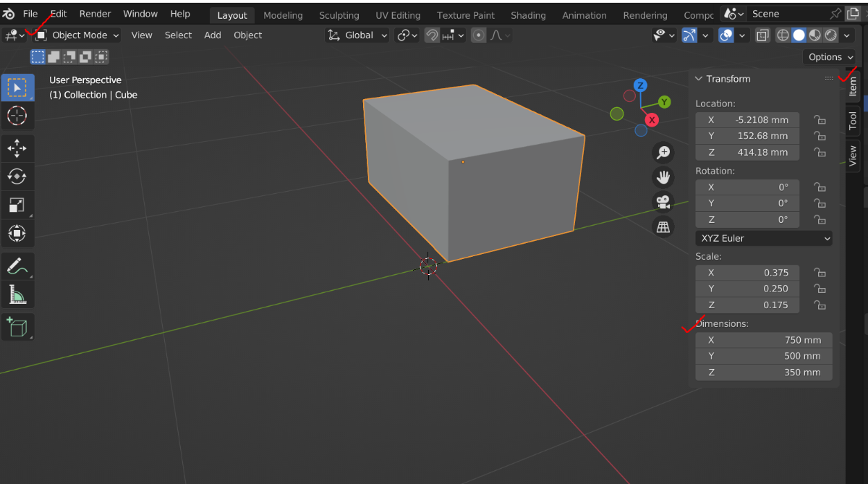Image resolution: width=868 pixels, height=484 pixels.
Task: Select the Measure tool
Action: click(x=17, y=294)
